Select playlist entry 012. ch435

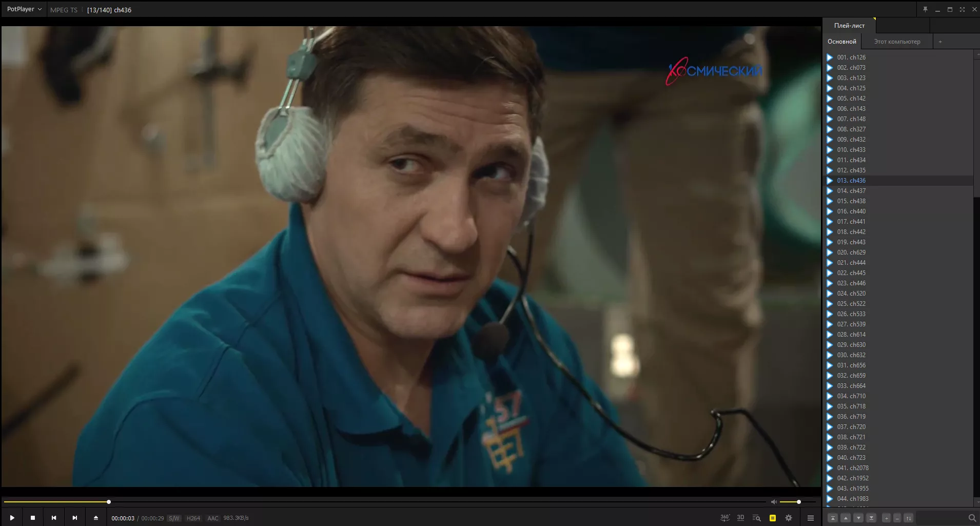coord(898,170)
